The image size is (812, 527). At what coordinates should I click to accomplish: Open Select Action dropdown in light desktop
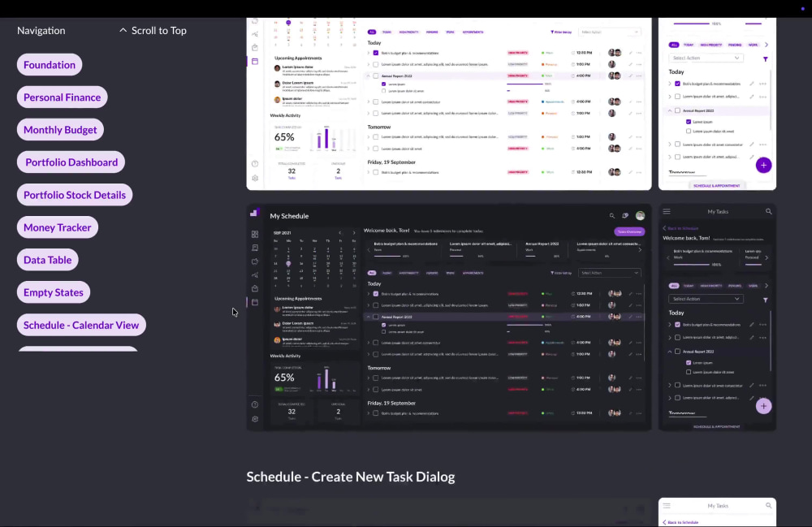(610, 32)
